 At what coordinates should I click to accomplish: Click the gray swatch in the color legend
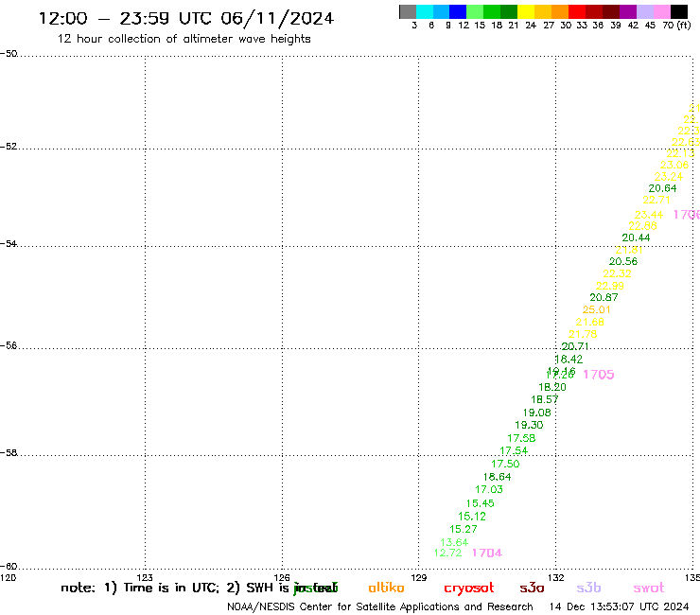point(408,11)
